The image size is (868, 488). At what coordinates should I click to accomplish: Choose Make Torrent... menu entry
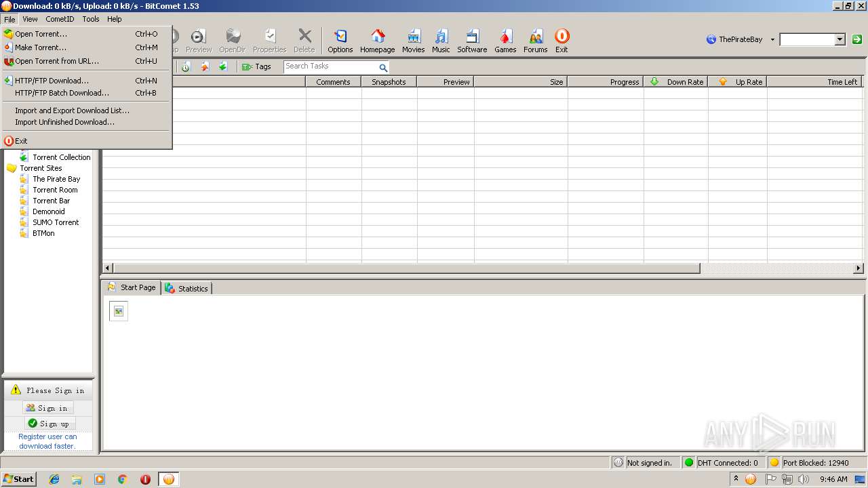coord(86,47)
